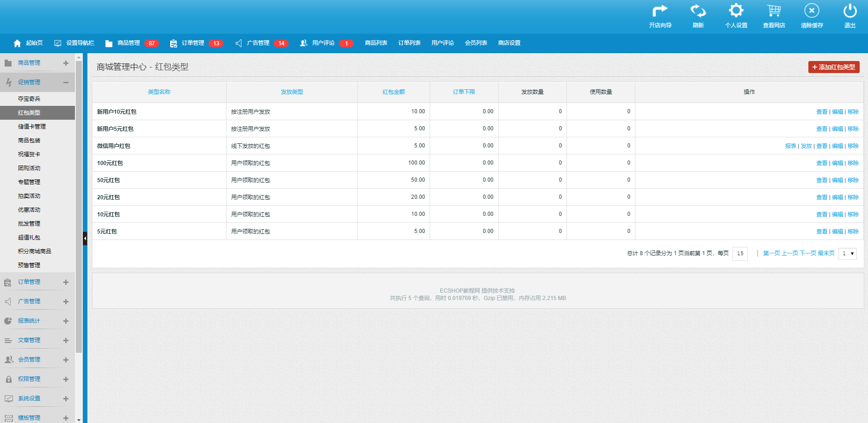The height and width of the screenshot is (423, 868).
Task: Click the 退出 power icon
Action: [850, 11]
